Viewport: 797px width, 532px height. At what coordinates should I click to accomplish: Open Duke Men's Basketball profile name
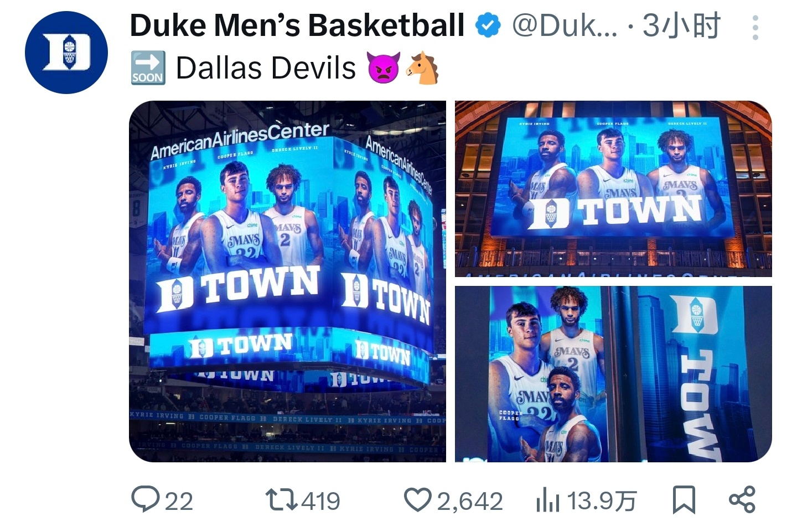[x=297, y=25]
